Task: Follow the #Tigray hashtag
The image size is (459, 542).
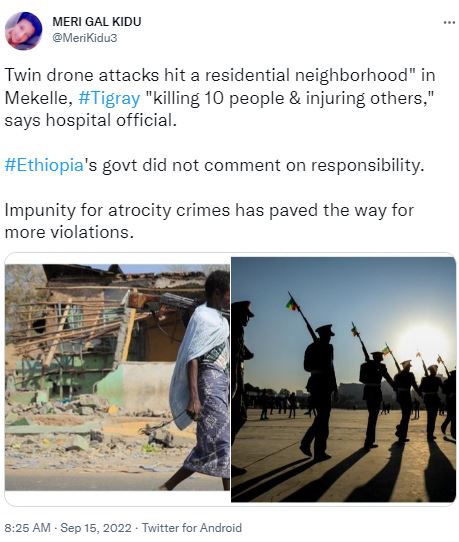Action: point(109,98)
